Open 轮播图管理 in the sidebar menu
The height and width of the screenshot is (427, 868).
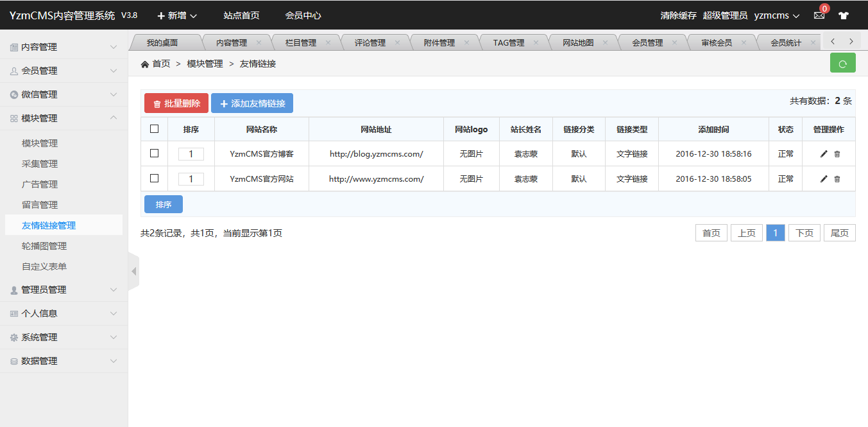point(44,246)
